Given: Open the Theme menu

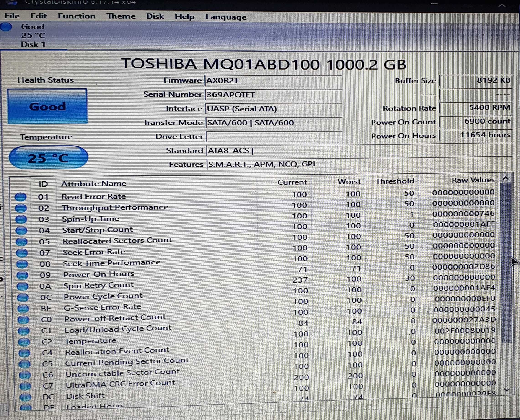Looking at the screenshot, I should coord(121,16).
